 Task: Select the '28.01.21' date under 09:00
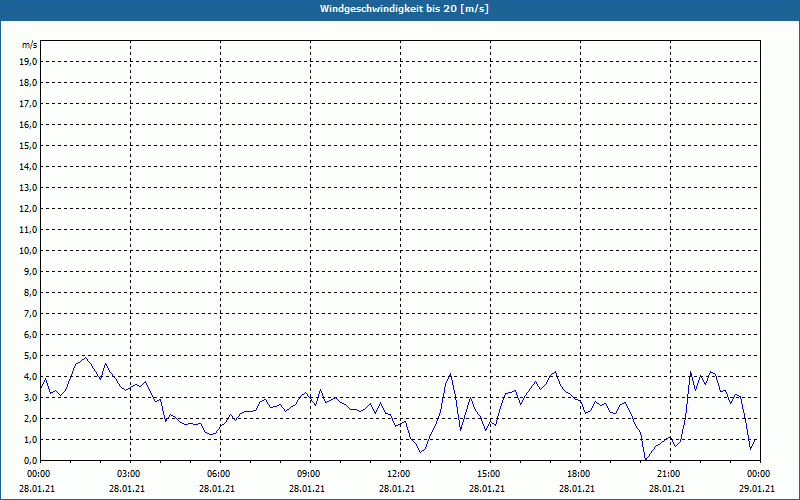[307, 488]
